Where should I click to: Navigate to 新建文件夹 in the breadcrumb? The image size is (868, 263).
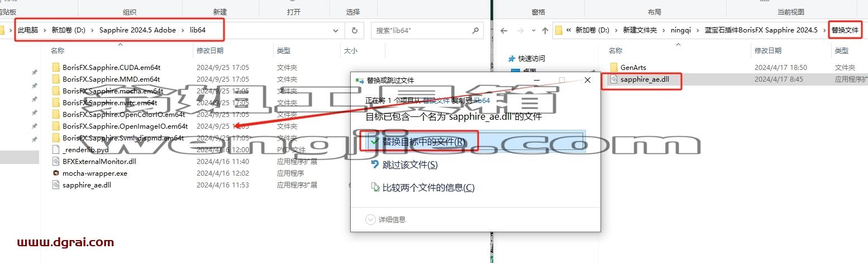coord(640,30)
